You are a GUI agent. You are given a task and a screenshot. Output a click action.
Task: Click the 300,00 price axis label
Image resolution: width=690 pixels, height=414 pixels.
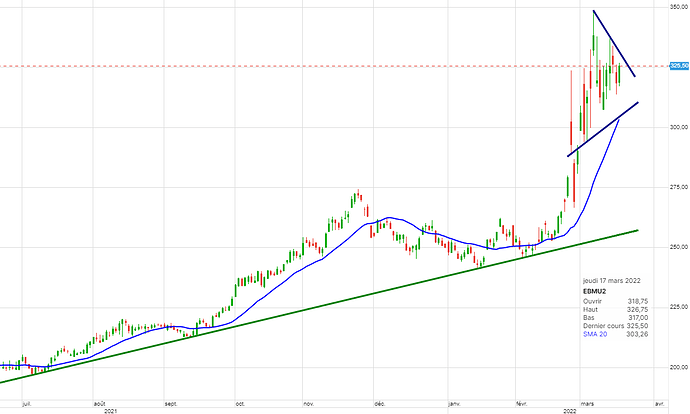[x=679, y=127]
